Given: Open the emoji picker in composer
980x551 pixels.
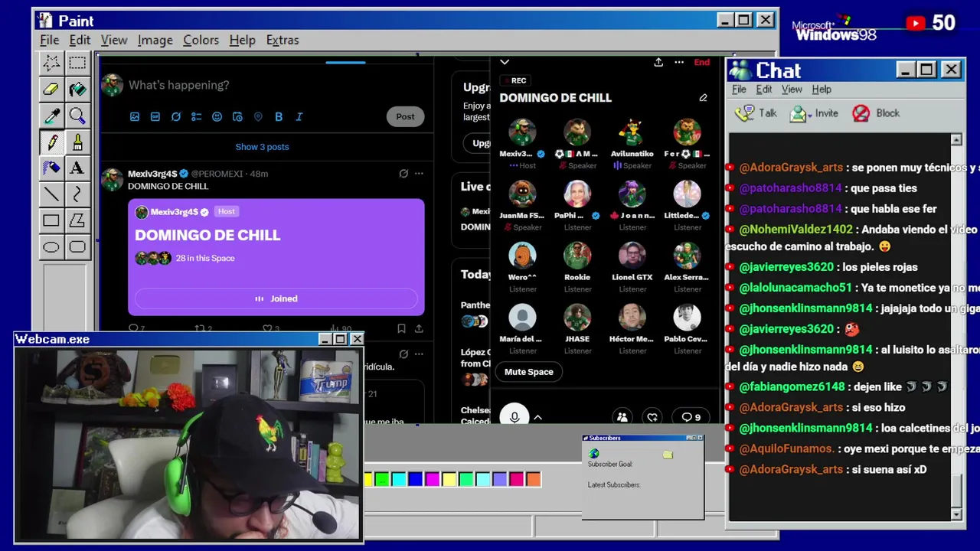Looking at the screenshot, I should coord(217,116).
